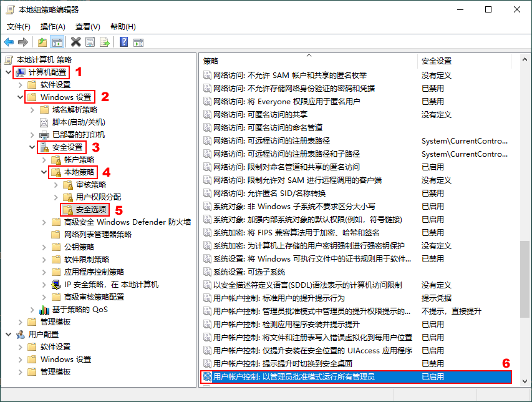532x402 pixels.
Task: Select the 安全选项 tree item
Action: [91, 210]
